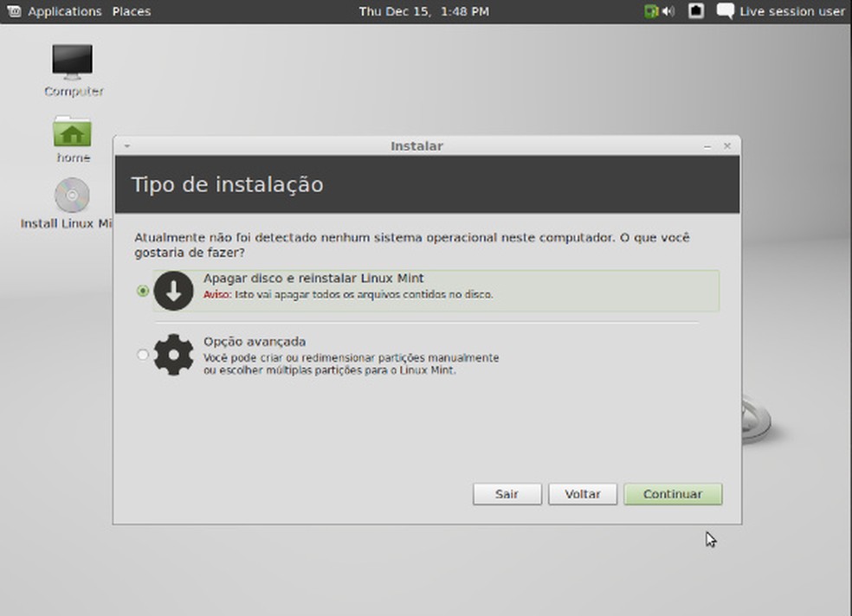Open the window menu arrow in Instalar titlebar
852x616 pixels.
126,146
